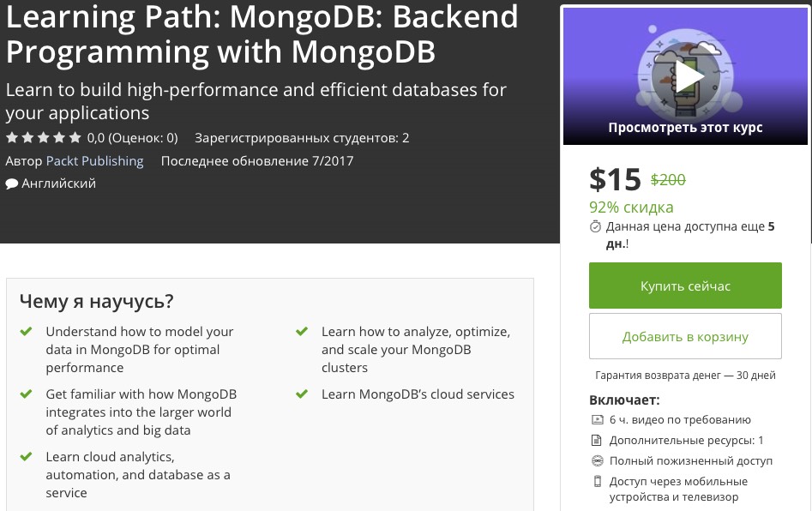
Task: Click the Купить сейчас button
Action: pos(685,286)
